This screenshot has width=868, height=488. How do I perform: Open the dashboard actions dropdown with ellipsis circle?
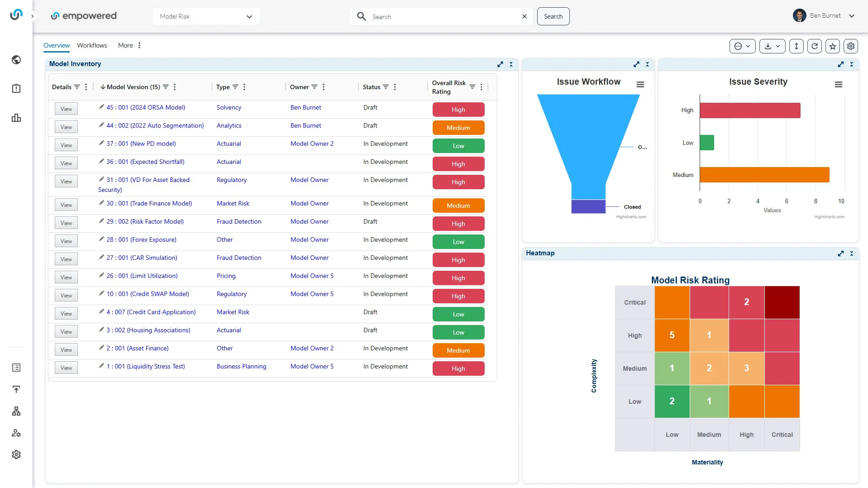coord(742,46)
